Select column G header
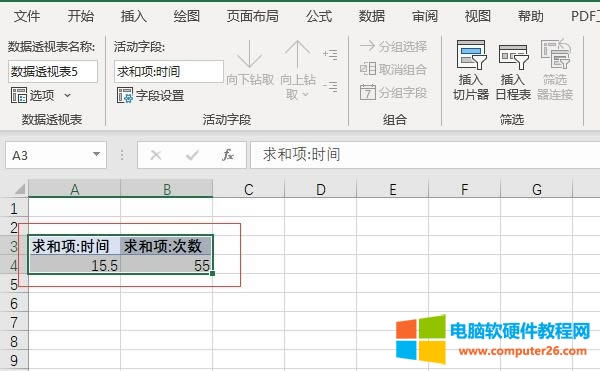 tap(536, 189)
